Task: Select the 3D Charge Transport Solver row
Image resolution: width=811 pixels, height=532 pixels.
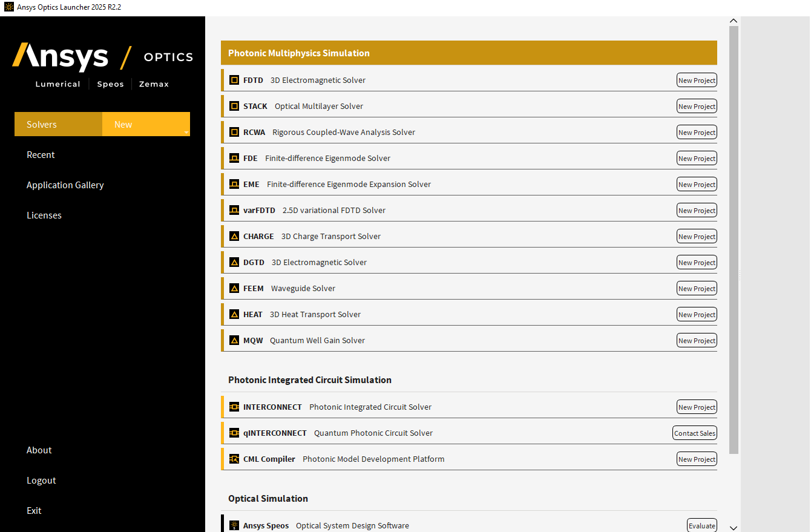Action: tap(469, 236)
